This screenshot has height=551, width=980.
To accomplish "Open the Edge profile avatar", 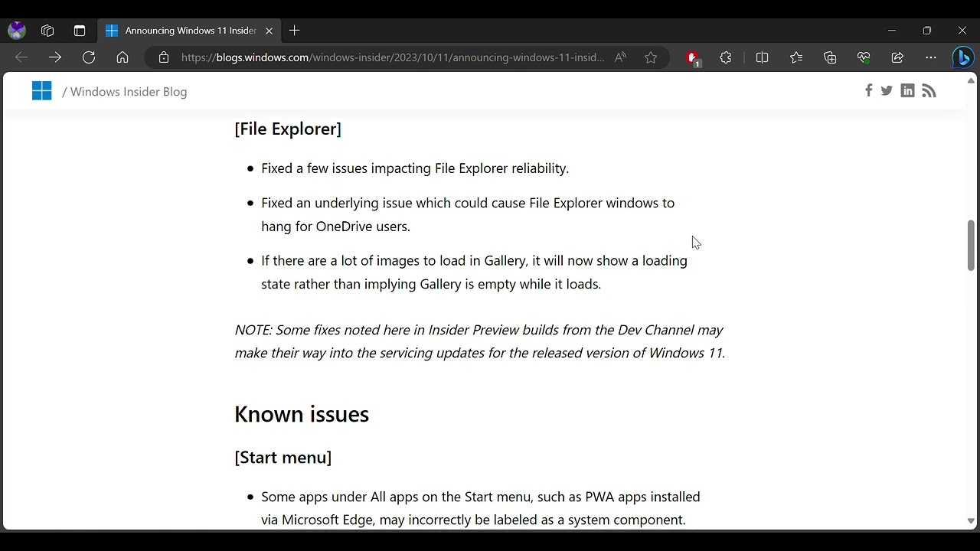I will click(x=17, y=31).
